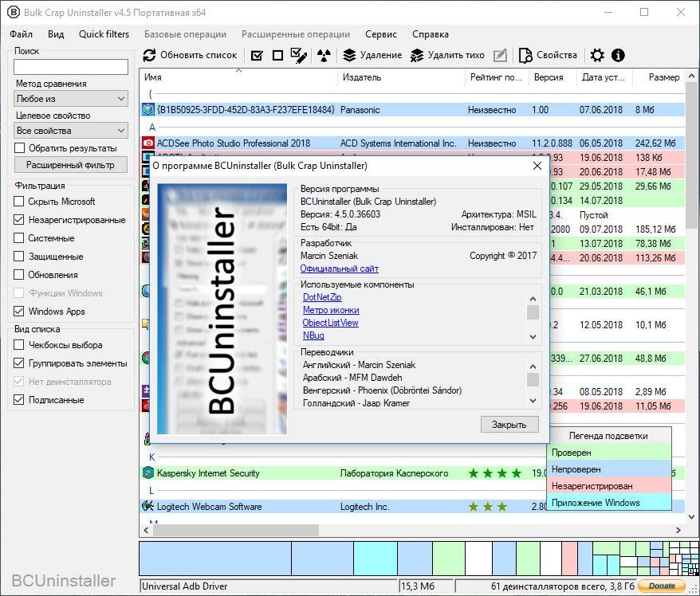Click the cyan Приложение Windows legend entry
This screenshot has height=596, width=700.
[609, 503]
